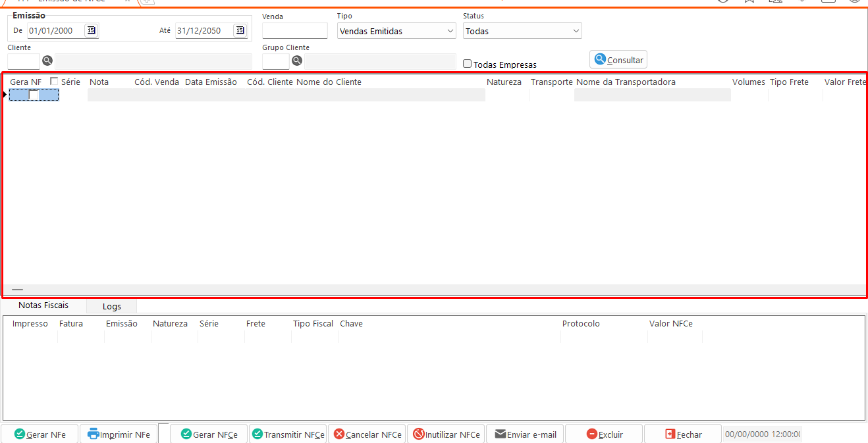Screen dimensions: 868x443
Task: Click the Excluir button
Action: [x=604, y=434]
